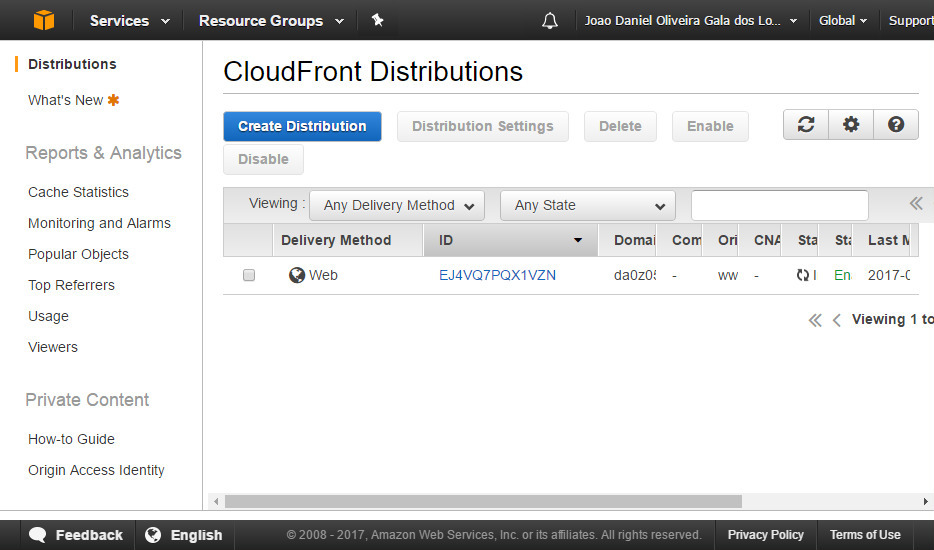Open table settings gear icon
This screenshot has width=934, height=550.
(x=851, y=124)
